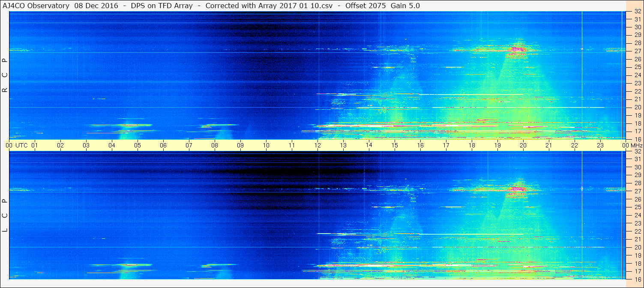Image resolution: width=644 pixels, height=288 pixels.
Task: Click the 03 hour marker on time axis
Action: click(86, 145)
